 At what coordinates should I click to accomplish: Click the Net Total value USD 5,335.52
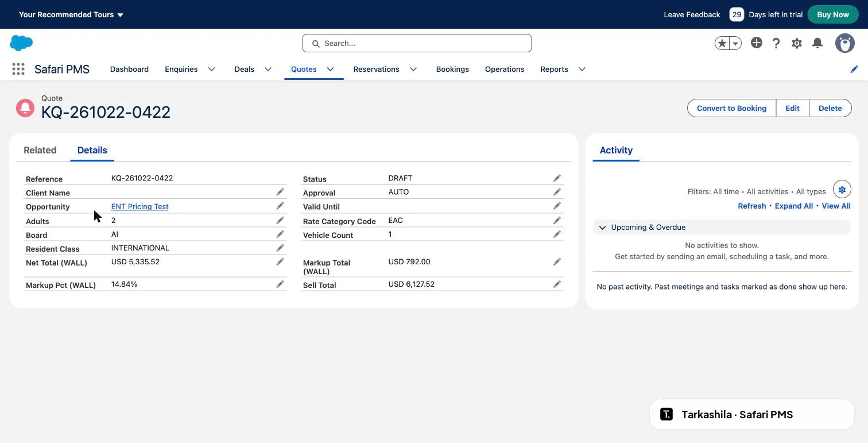click(x=135, y=261)
